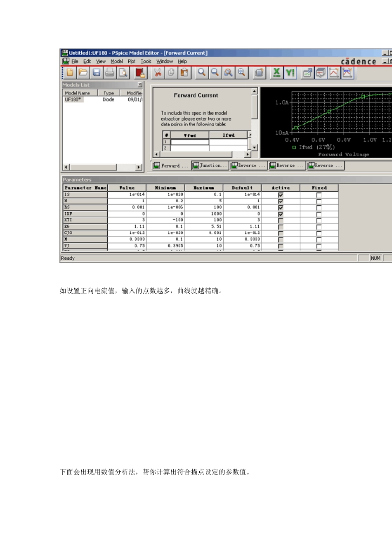Click the Cut scissors icon
This screenshot has height=555, width=392.
[158, 73]
